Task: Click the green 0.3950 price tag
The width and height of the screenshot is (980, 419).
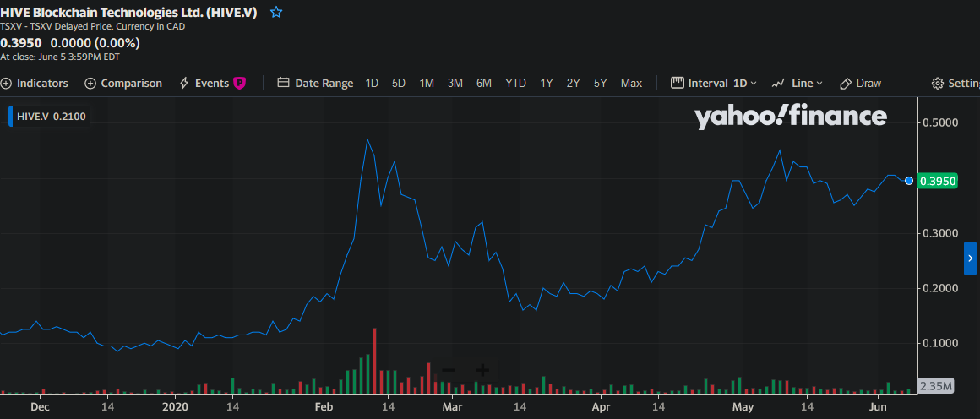Action: point(936,182)
